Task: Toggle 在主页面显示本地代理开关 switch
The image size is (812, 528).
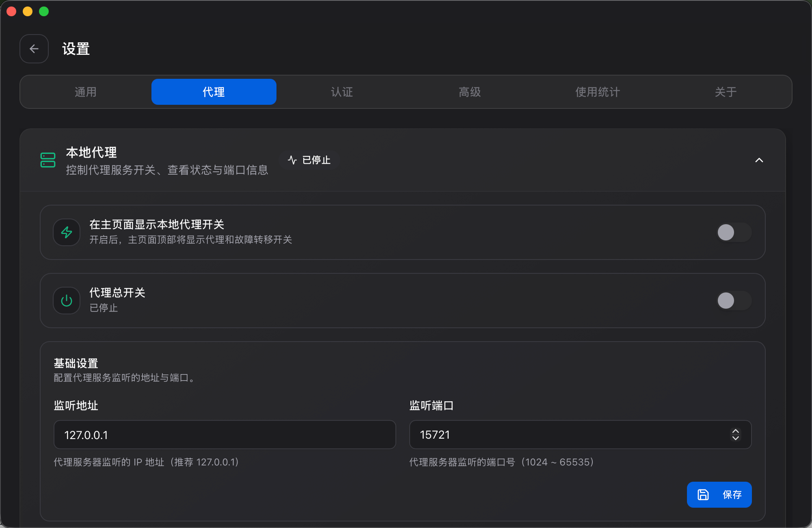Action: (x=734, y=232)
